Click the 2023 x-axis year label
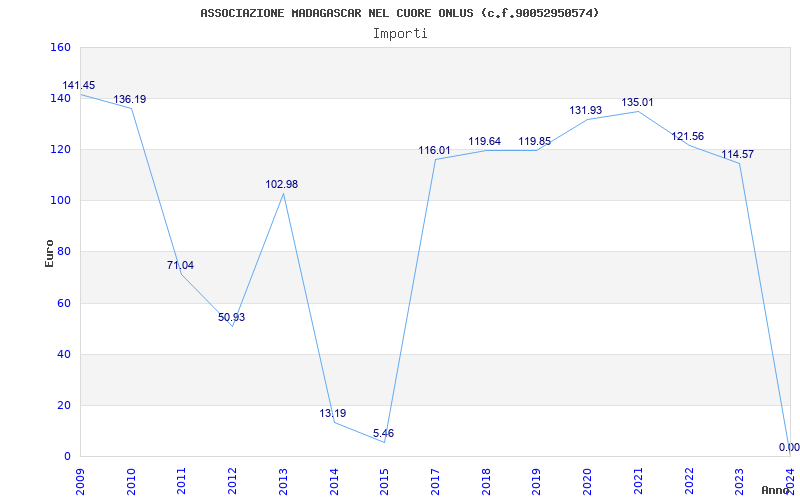This screenshot has height=500, width=800. point(739,482)
